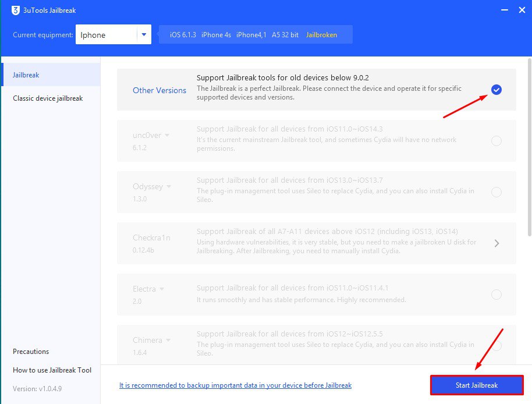Viewport: 532px width, 404px height.
Task: Select the Chimera radio button
Action: [496, 346]
